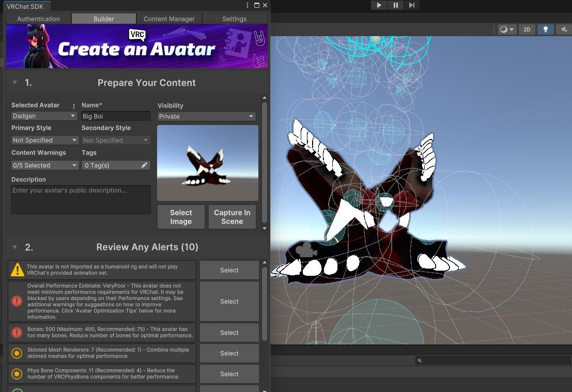Click Select for Phys Bone Components alert
This screenshot has width=572, height=392.
(229, 374)
